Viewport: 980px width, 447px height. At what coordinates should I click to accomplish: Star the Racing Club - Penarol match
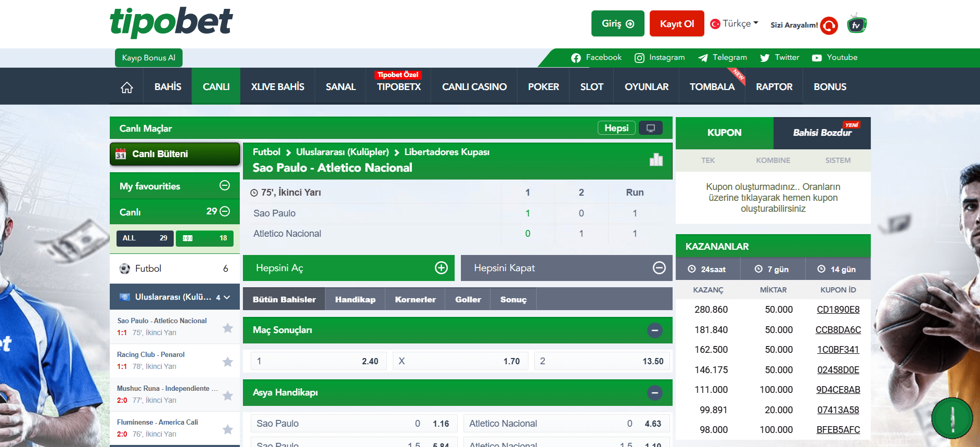pos(227,362)
